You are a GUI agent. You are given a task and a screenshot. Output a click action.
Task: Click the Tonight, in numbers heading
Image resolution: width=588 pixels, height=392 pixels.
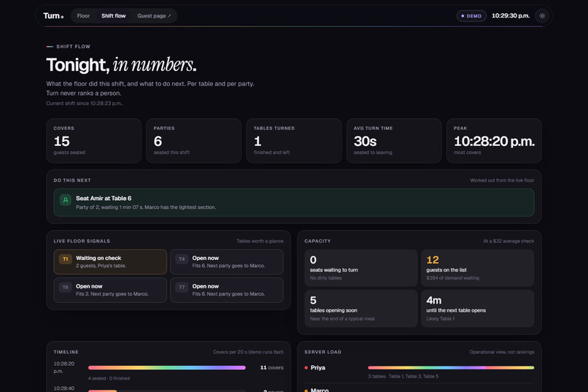(121, 65)
